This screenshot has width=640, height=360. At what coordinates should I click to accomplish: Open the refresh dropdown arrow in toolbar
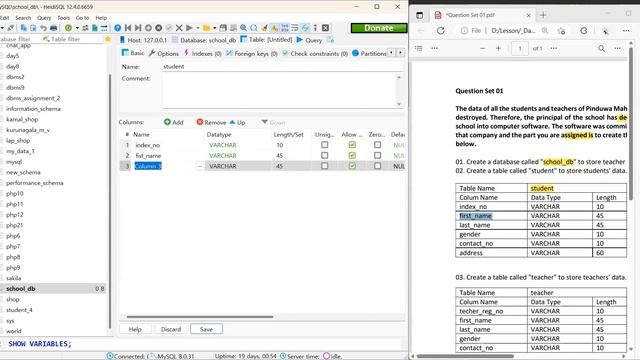coord(77,28)
